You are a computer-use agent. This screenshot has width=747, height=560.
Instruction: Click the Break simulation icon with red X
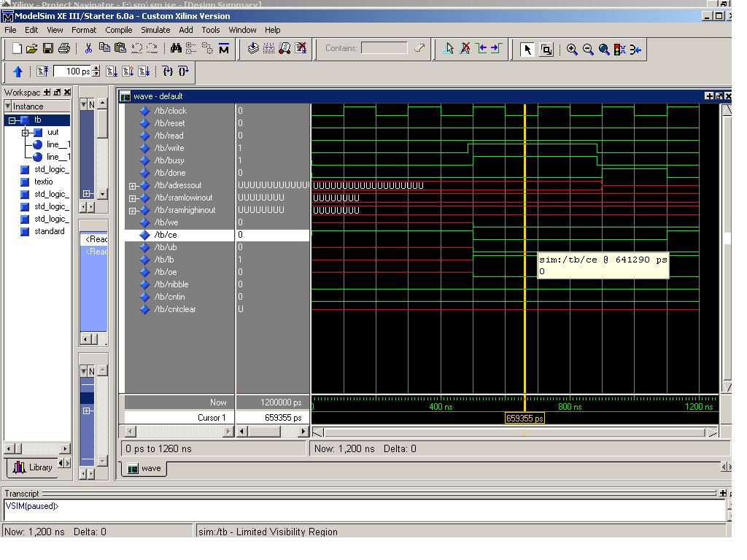coord(301,48)
